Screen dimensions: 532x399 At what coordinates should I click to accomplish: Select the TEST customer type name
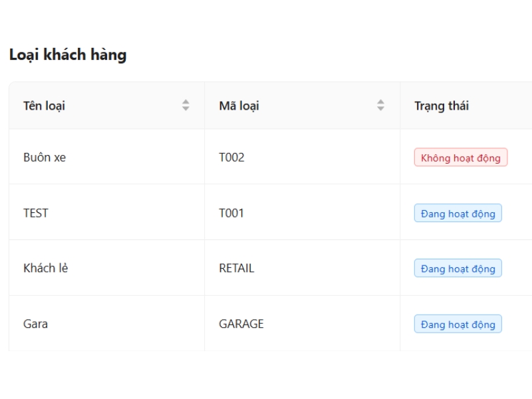[36, 213]
